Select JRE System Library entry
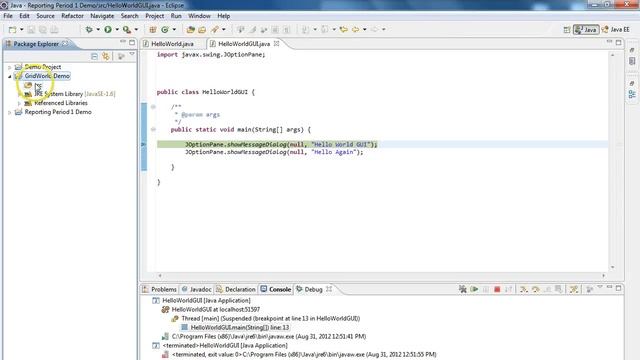 pyautogui.click(x=69, y=94)
